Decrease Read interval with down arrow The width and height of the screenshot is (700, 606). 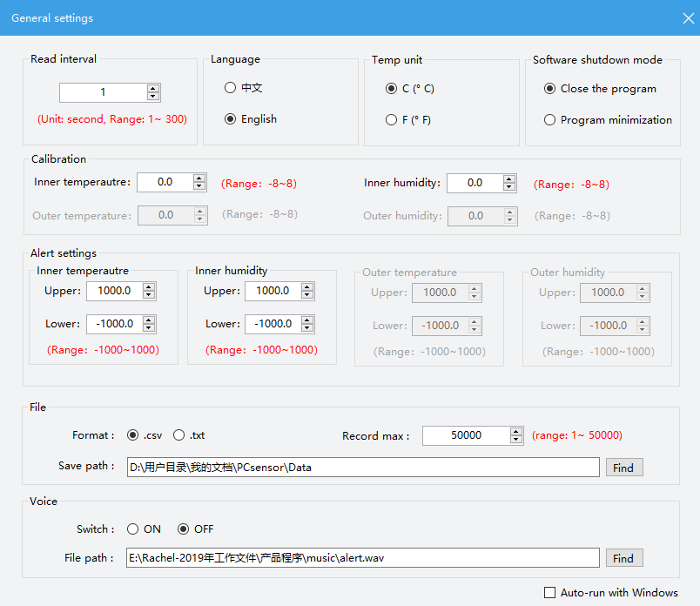[x=153, y=97]
